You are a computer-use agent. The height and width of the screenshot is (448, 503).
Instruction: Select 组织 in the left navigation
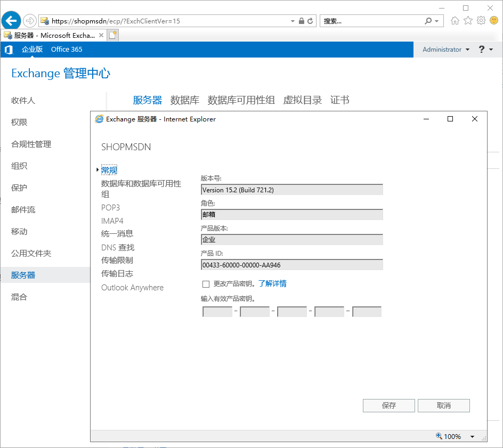coord(19,166)
